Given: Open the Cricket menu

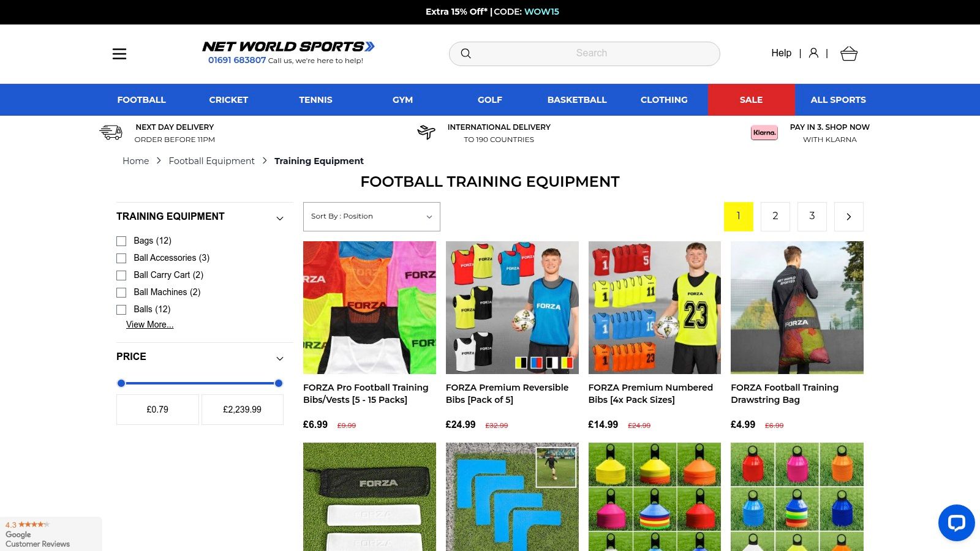Looking at the screenshot, I should click(228, 100).
